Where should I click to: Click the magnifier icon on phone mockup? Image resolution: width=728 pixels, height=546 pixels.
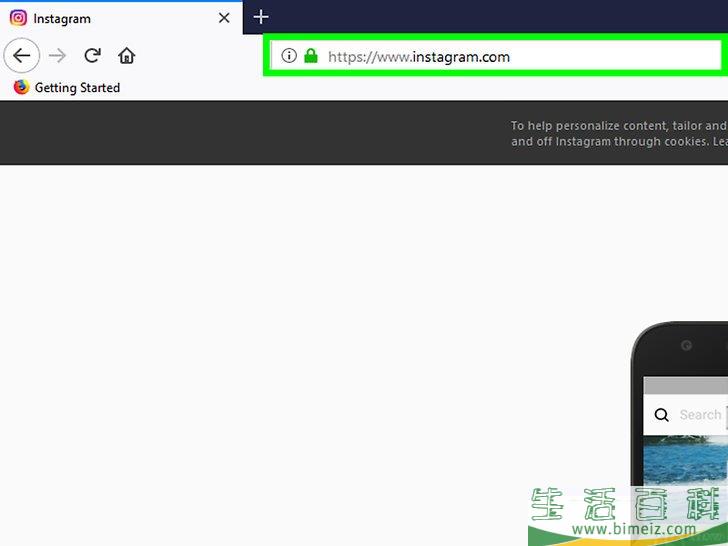(661, 415)
